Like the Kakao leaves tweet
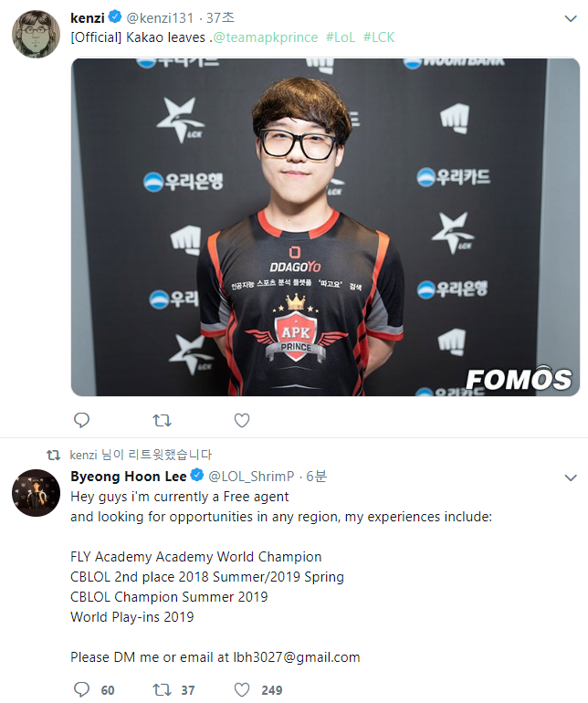 tap(242, 420)
